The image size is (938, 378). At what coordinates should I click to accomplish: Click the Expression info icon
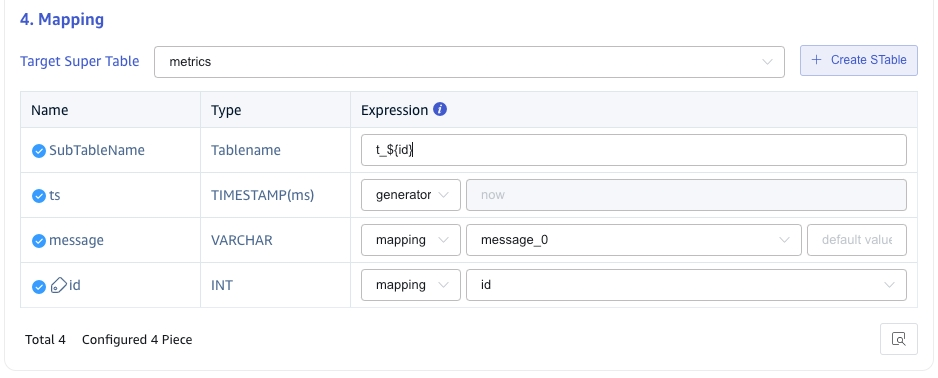(x=440, y=109)
